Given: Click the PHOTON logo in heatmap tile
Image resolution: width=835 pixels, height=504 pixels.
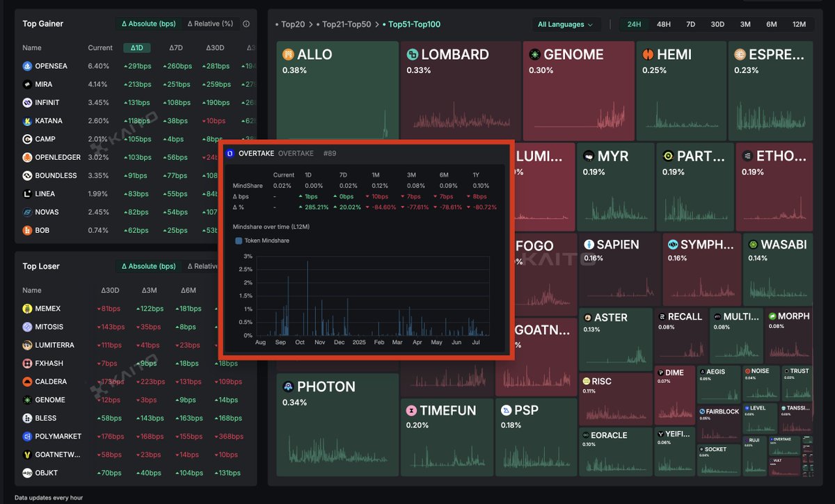Looking at the screenshot, I should point(288,387).
